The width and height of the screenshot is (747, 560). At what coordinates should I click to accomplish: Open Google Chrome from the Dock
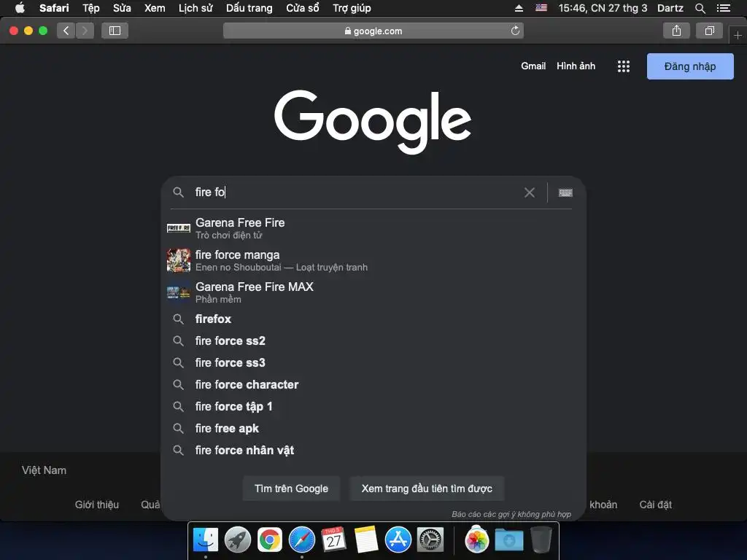click(270, 540)
